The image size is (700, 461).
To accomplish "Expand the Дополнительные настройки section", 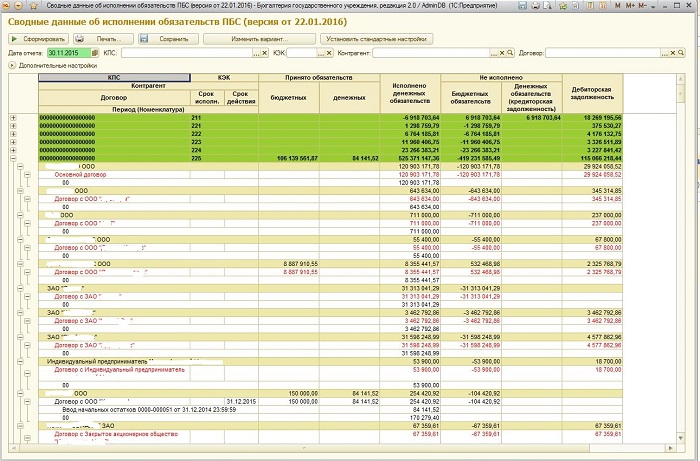I will (x=12, y=65).
